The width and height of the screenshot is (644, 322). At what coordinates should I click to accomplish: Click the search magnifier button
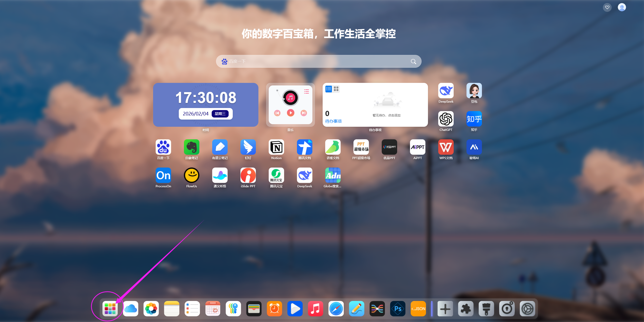(x=413, y=62)
